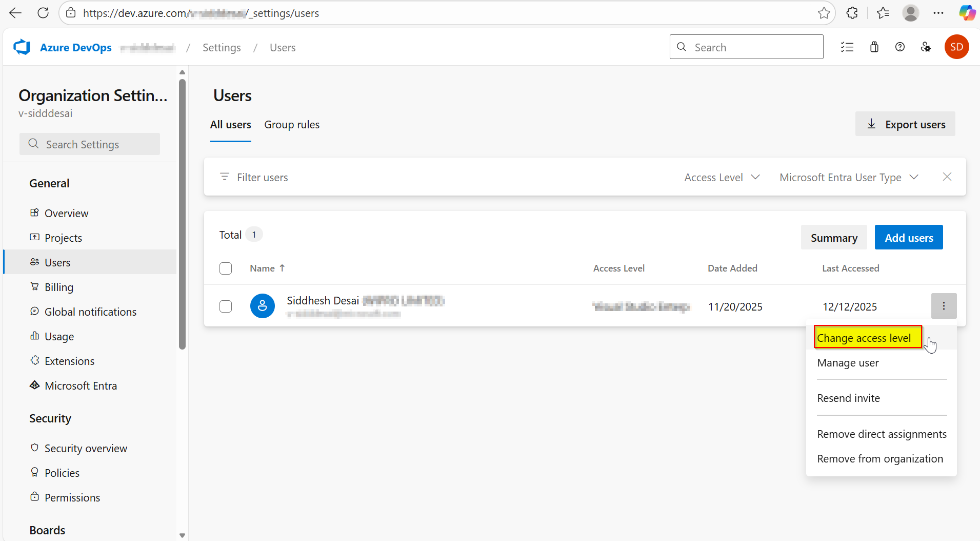Screen dimensions: 980x541
Task: Open Global notifications settings
Action: point(90,312)
